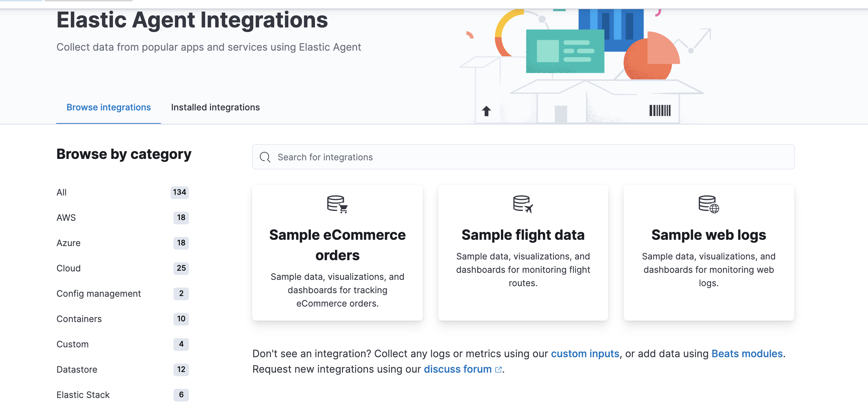Filter by the AWS category
This screenshot has height=405, width=868.
coord(66,218)
